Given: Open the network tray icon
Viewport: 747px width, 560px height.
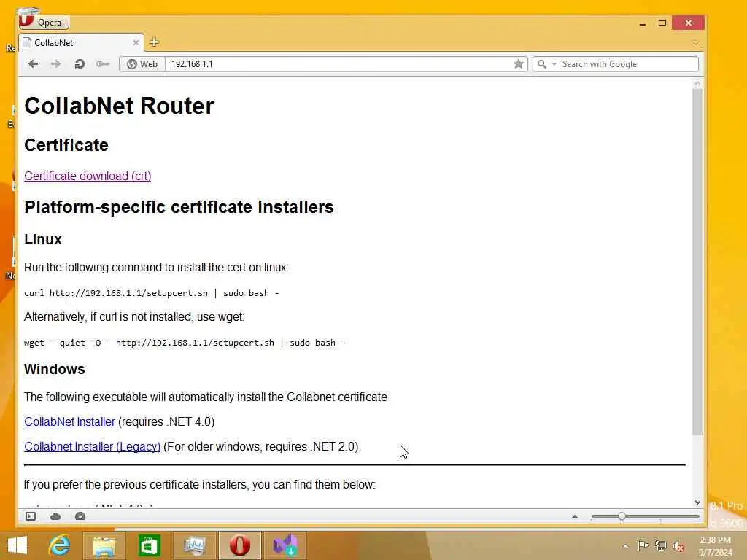Looking at the screenshot, I should [x=660, y=545].
